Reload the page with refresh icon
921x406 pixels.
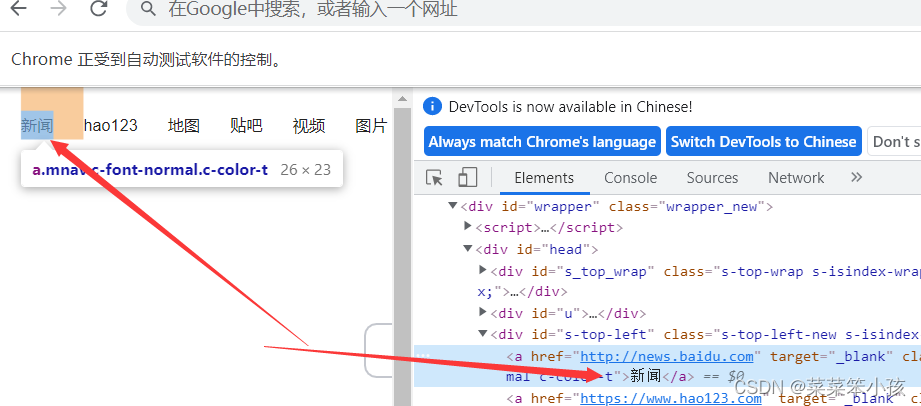click(x=99, y=8)
